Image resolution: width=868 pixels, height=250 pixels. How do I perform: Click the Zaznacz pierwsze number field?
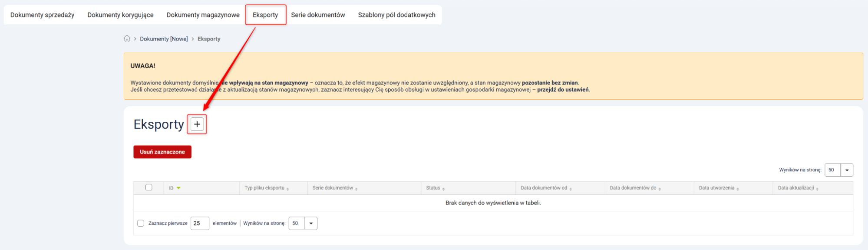pyautogui.click(x=199, y=223)
